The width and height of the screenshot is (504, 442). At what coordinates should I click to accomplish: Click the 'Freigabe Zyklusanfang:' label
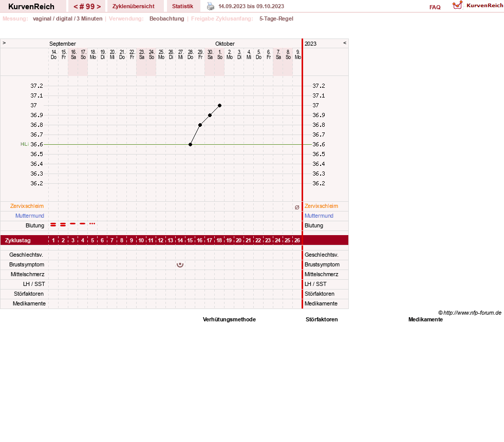[x=222, y=18]
